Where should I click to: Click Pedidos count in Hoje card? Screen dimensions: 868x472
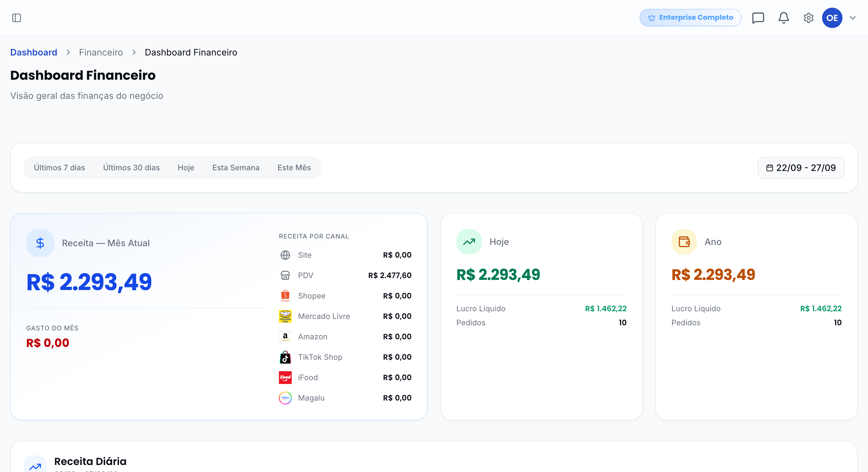click(622, 322)
